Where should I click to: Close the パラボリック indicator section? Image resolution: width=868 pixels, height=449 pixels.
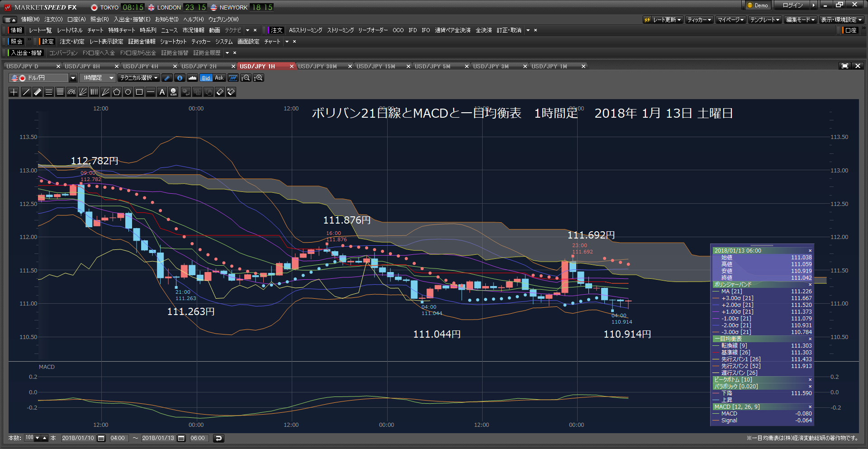[x=810, y=387]
